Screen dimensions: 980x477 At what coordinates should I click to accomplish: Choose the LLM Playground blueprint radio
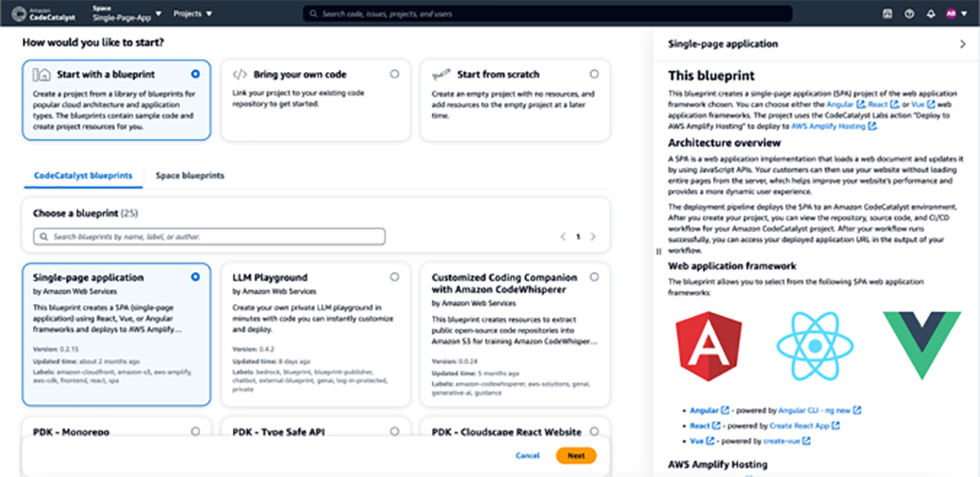pyautogui.click(x=395, y=277)
